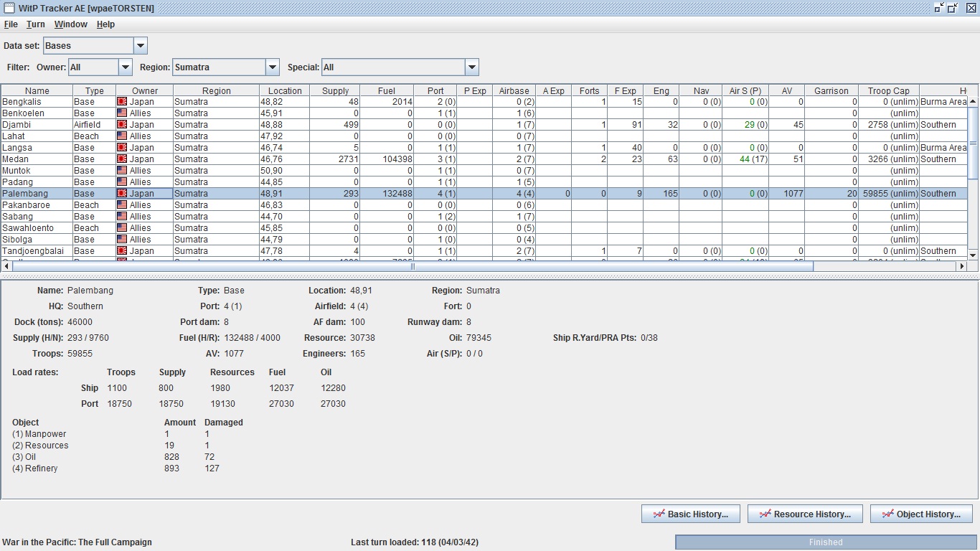
Task: Click the Allies flag icon in the Sabang row
Action: 122,217
